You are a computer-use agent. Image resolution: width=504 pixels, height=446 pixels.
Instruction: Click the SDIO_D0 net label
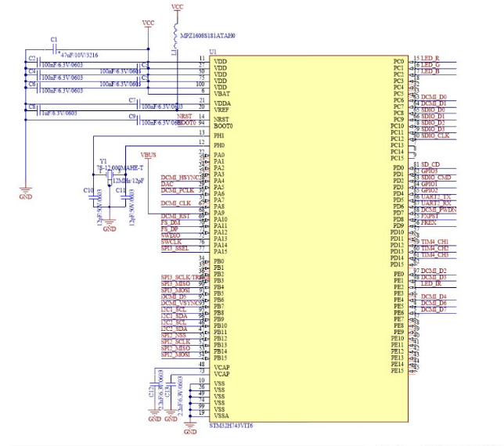[433, 110]
